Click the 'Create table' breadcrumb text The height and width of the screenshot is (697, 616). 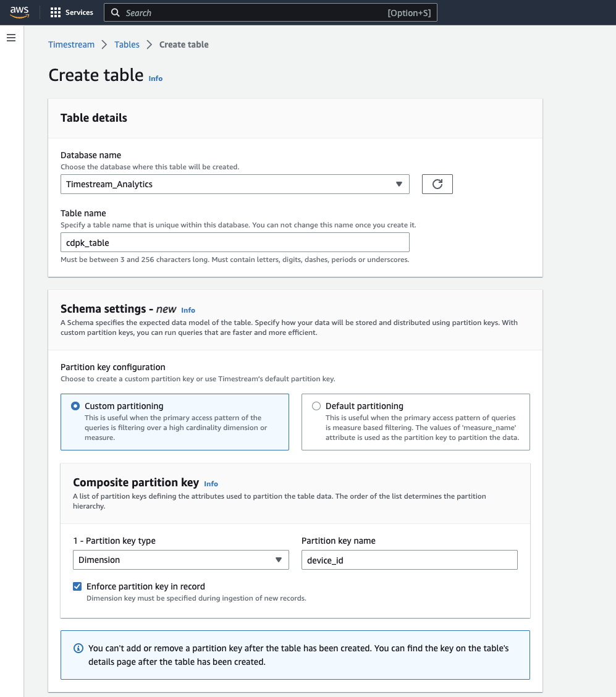point(184,44)
